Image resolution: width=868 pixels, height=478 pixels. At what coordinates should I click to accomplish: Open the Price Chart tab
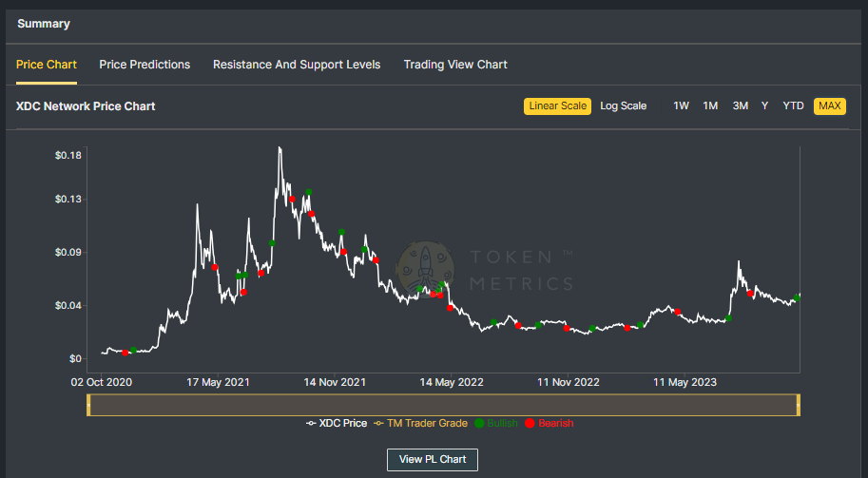click(47, 65)
